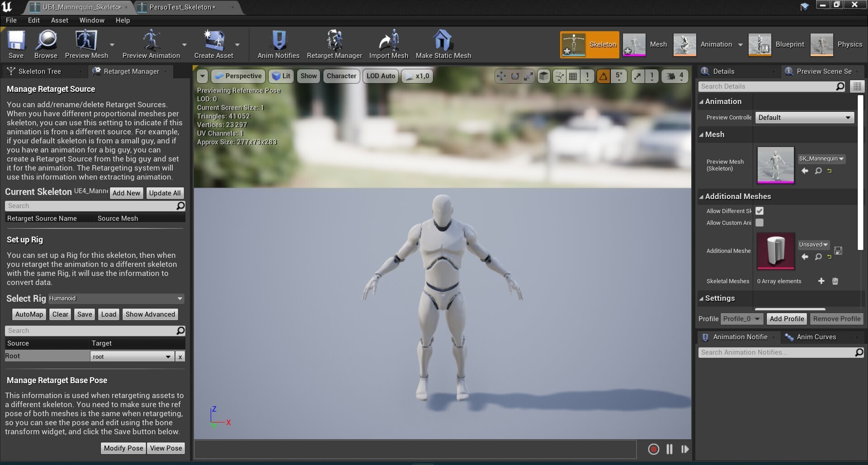Click the Search Details input field
Viewport: 868px width, 465px height.
772,86
